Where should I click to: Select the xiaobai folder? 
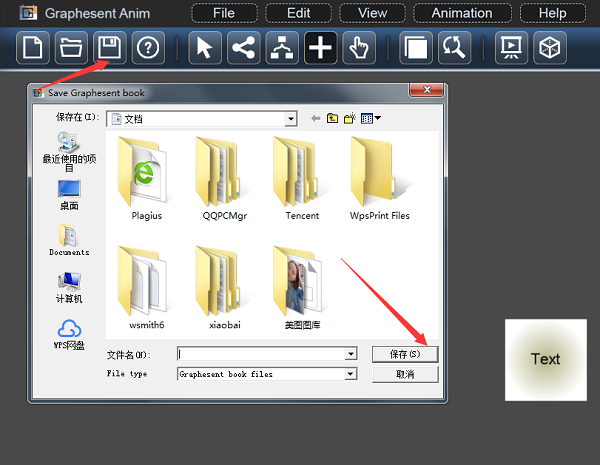(x=225, y=288)
